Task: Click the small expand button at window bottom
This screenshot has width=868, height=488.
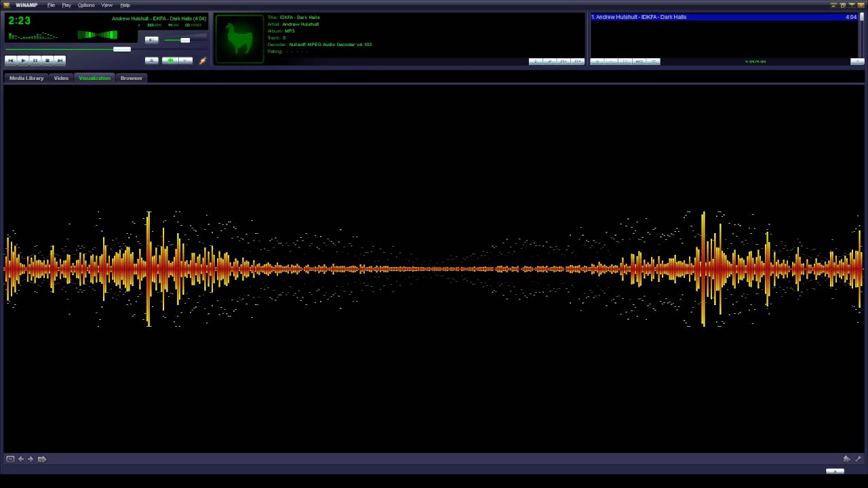Action: [x=835, y=470]
